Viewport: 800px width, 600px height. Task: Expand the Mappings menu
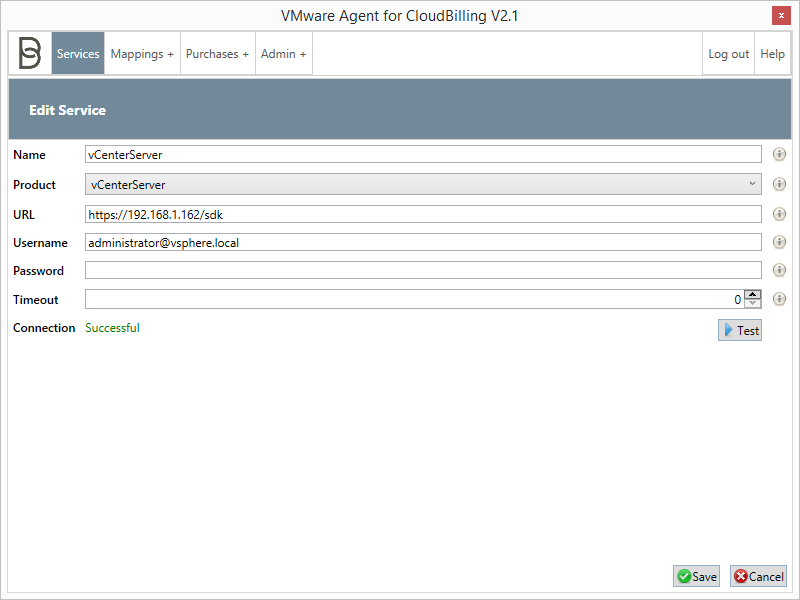point(141,53)
